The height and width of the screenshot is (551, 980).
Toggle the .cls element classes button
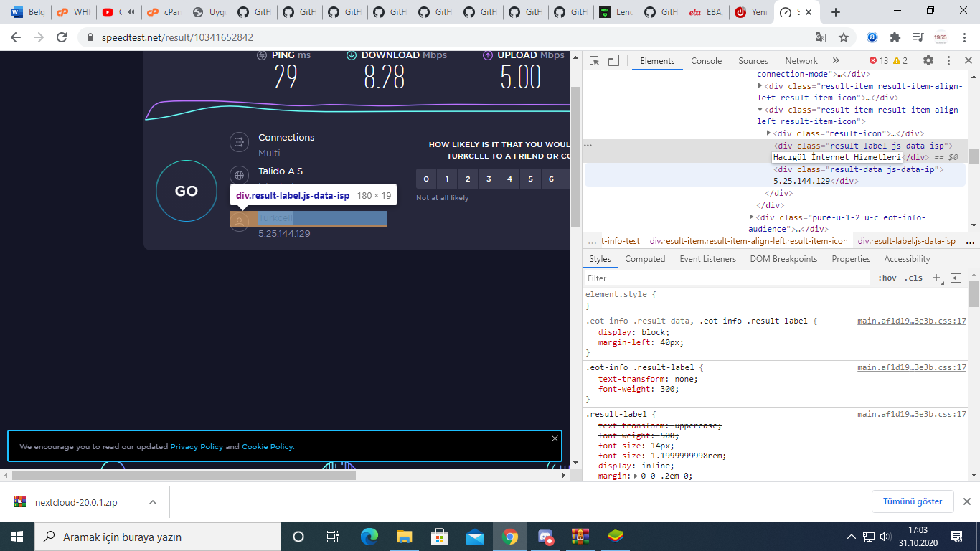(x=913, y=278)
